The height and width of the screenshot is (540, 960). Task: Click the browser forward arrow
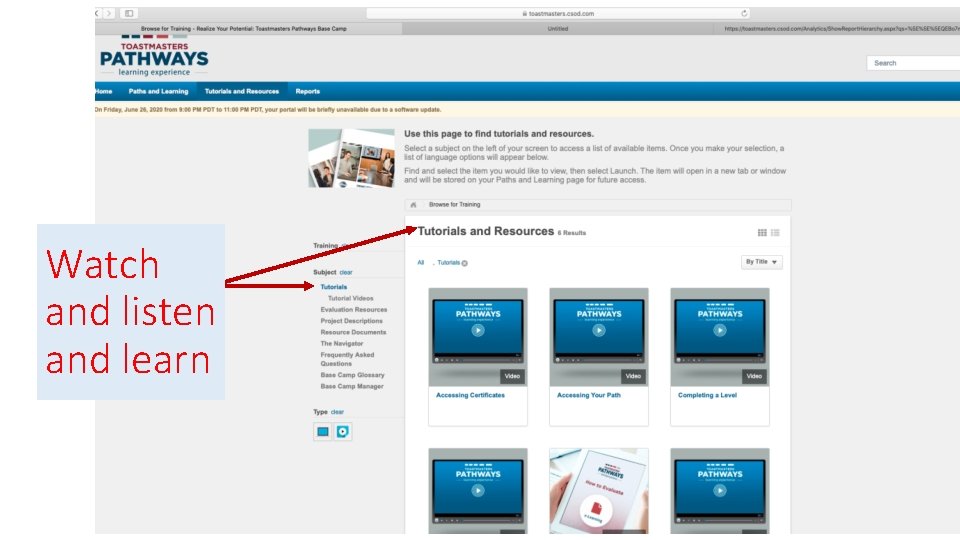(109, 13)
